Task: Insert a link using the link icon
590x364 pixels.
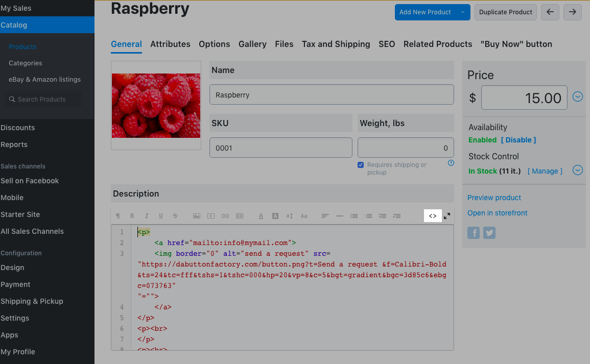Action: [x=225, y=216]
